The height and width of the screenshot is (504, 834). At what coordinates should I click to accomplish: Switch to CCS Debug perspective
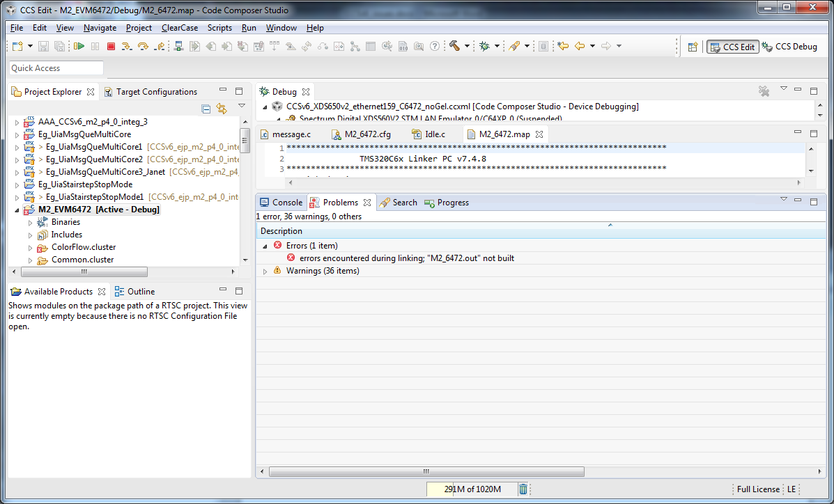click(789, 47)
